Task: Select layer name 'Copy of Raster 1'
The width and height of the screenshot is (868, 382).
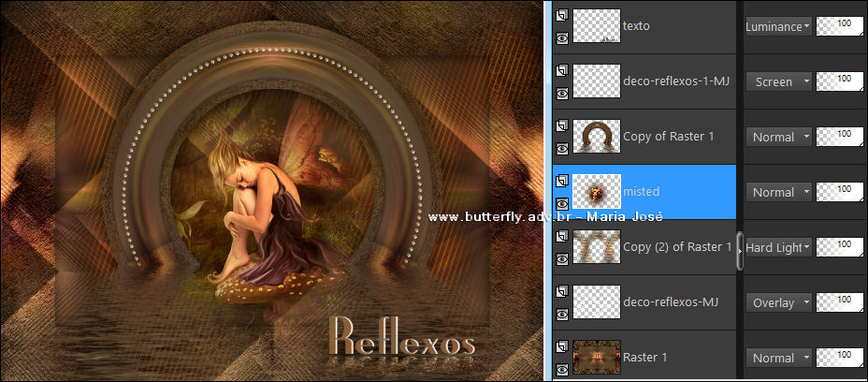Action: 669,137
